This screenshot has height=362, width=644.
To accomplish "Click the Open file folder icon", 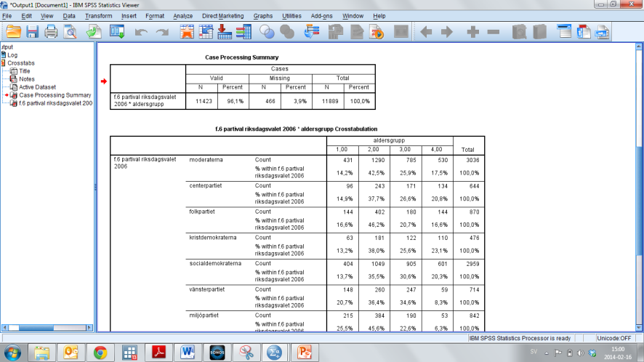I will tap(14, 32).
